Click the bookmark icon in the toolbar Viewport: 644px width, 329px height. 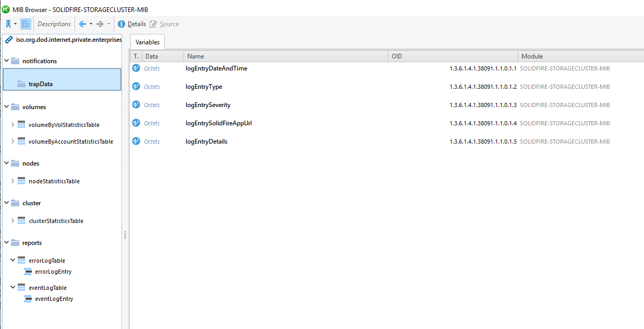point(8,24)
